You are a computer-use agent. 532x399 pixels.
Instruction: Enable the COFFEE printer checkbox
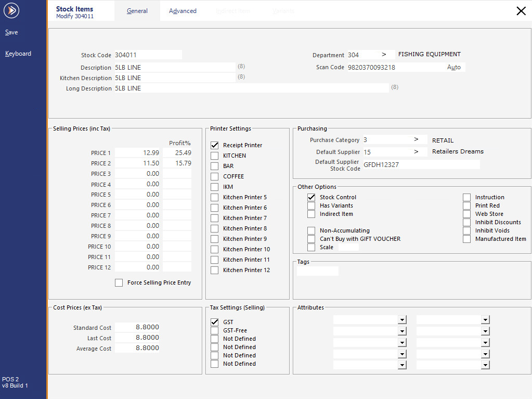pos(214,176)
